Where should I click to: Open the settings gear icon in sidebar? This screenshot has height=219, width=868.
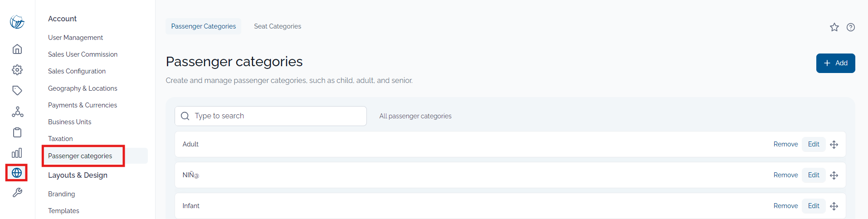[x=17, y=70]
